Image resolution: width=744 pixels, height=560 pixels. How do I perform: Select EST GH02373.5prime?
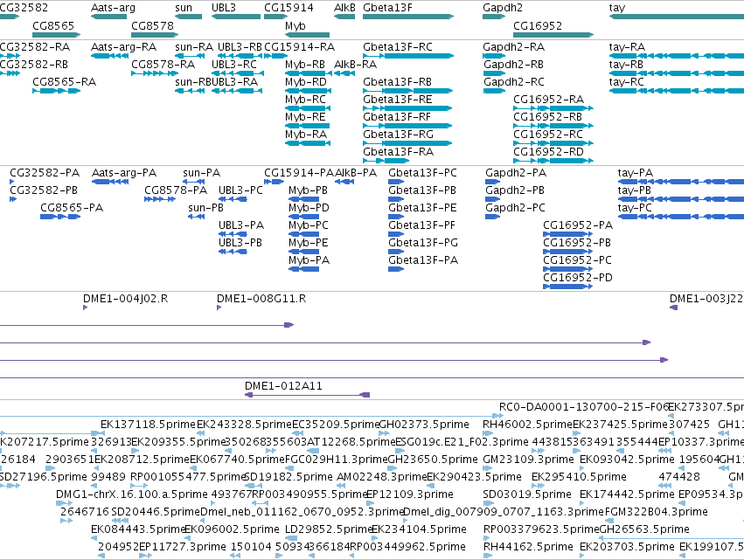(424, 425)
